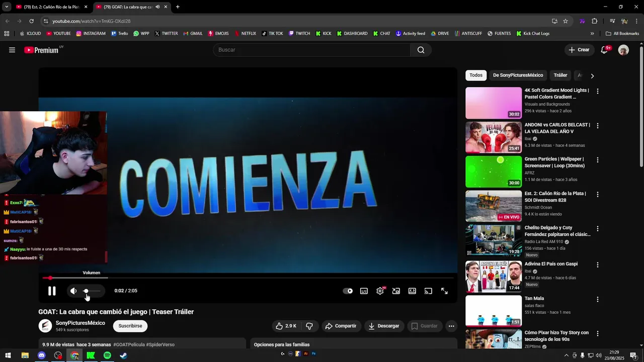Cast video with Play on TV icon

428,291
